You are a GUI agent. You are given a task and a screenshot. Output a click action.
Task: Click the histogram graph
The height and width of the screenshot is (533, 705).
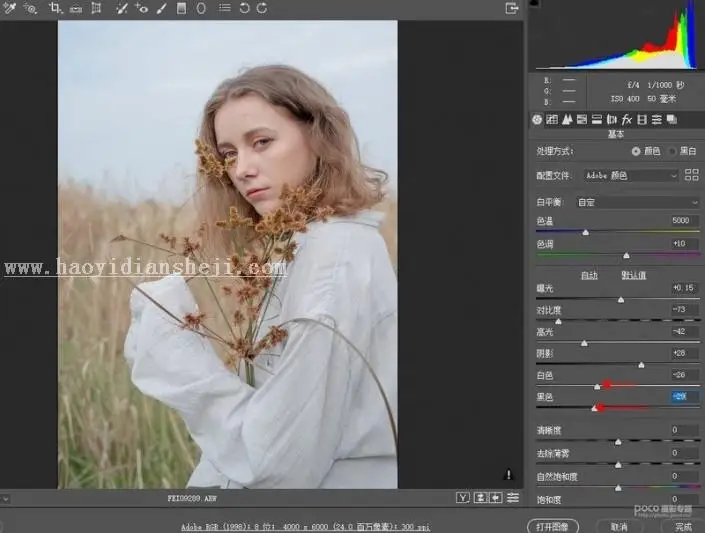616,35
